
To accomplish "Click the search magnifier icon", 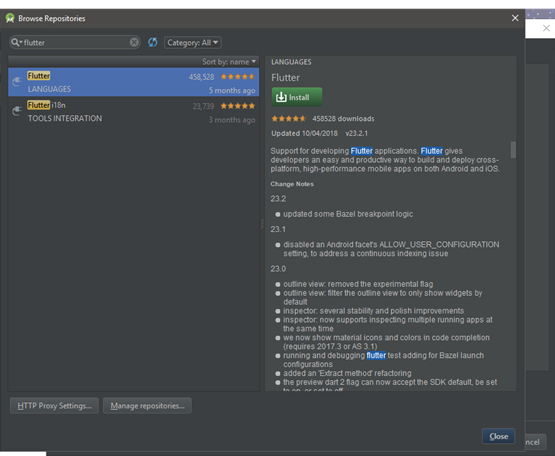I will [x=15, y=42].
